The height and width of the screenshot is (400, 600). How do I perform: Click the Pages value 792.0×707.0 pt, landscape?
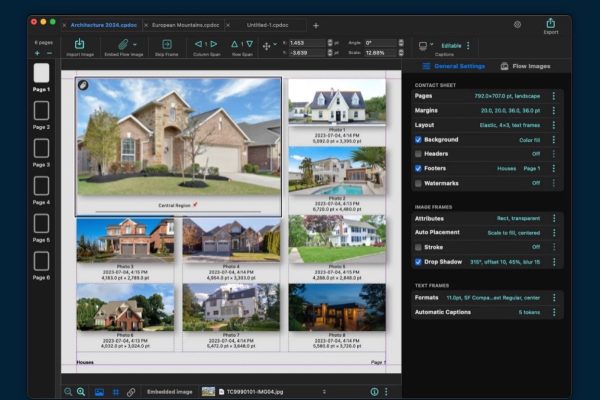(x=507, y=96)
